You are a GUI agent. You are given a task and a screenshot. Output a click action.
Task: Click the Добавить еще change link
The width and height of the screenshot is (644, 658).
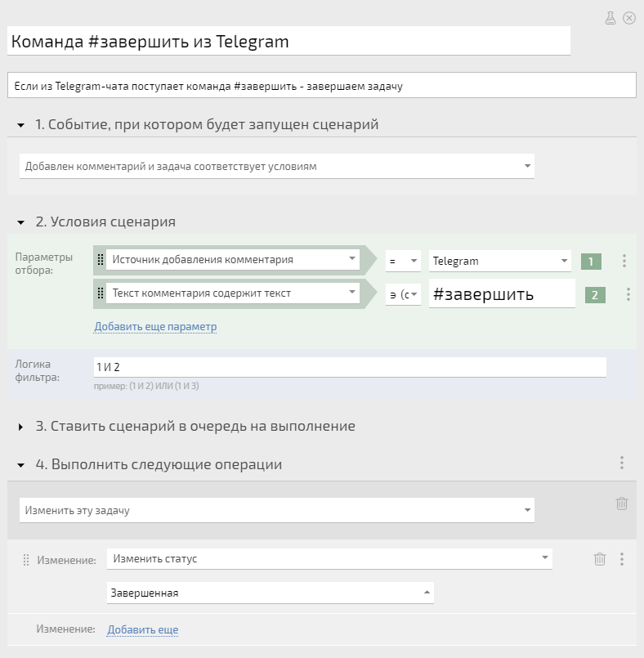pyautogui.click(x=143, y=629)
